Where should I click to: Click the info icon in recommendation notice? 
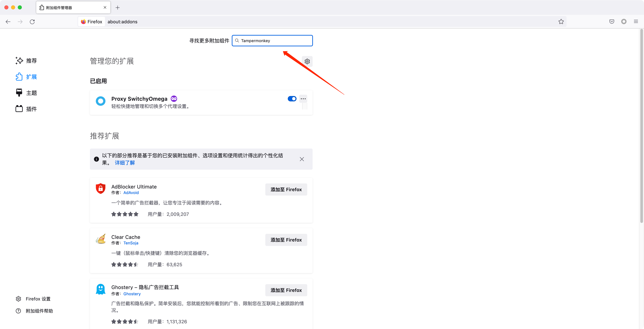(96, 159)
